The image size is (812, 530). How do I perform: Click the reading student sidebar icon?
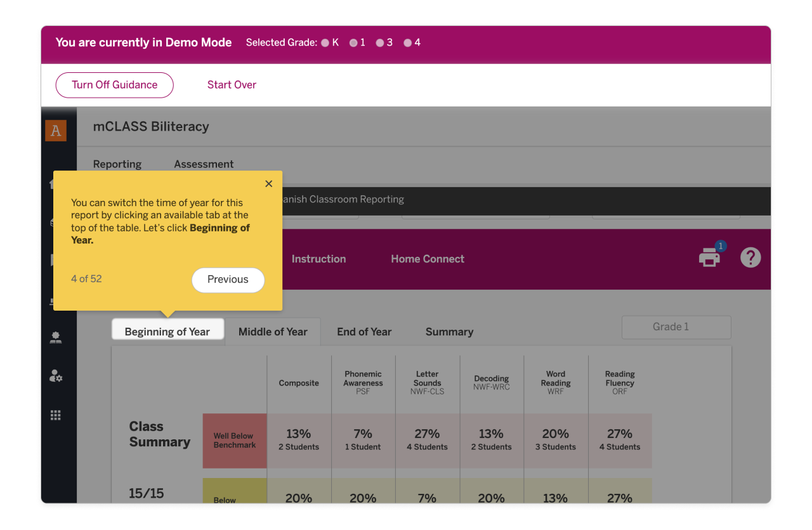56,338
